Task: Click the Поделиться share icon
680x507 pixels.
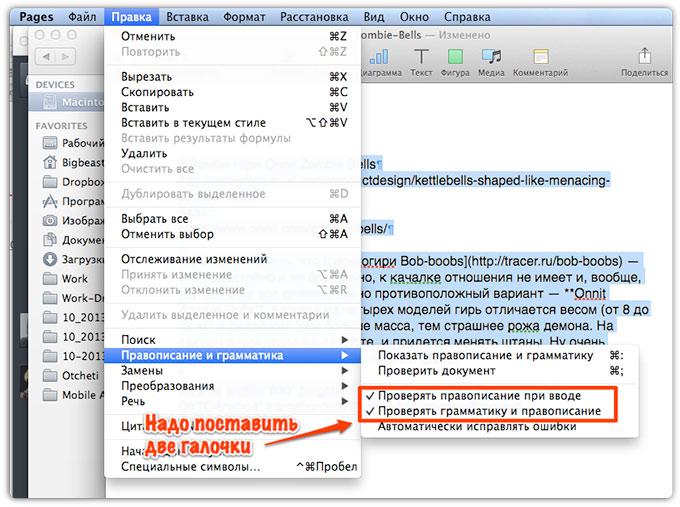Action: pos(645,56)
